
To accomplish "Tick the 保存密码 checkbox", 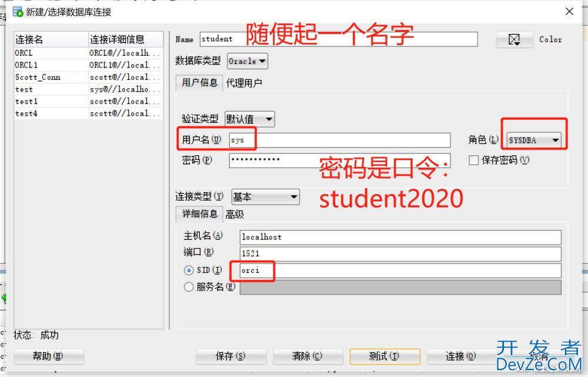I will [x=473, y=160].
